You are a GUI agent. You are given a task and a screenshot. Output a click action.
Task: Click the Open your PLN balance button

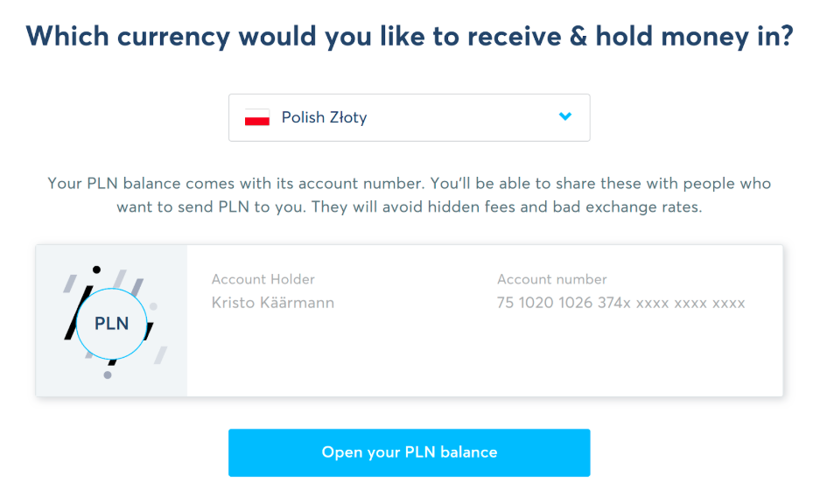409,452
